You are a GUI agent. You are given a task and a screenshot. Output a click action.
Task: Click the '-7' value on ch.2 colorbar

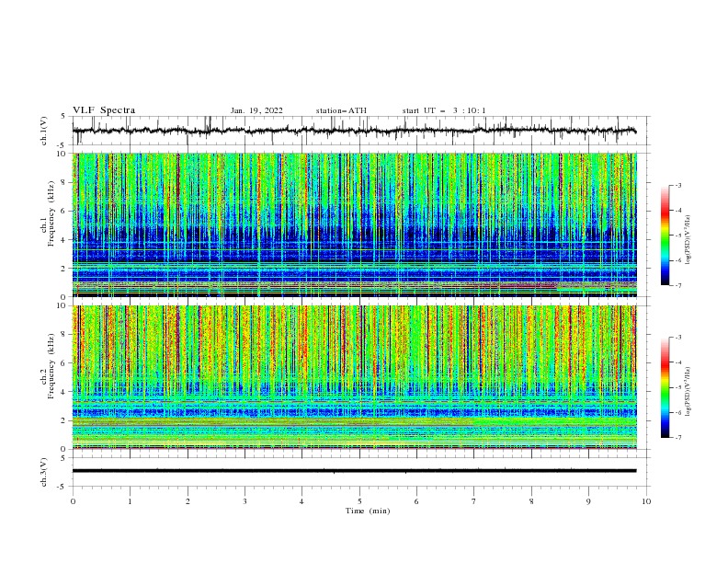coord(678,438)
